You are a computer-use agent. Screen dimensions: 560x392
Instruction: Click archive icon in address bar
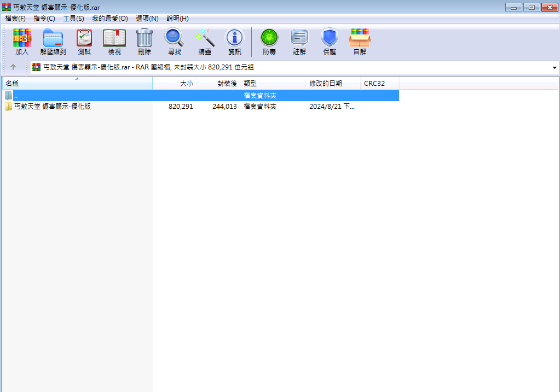coord(36,67)
